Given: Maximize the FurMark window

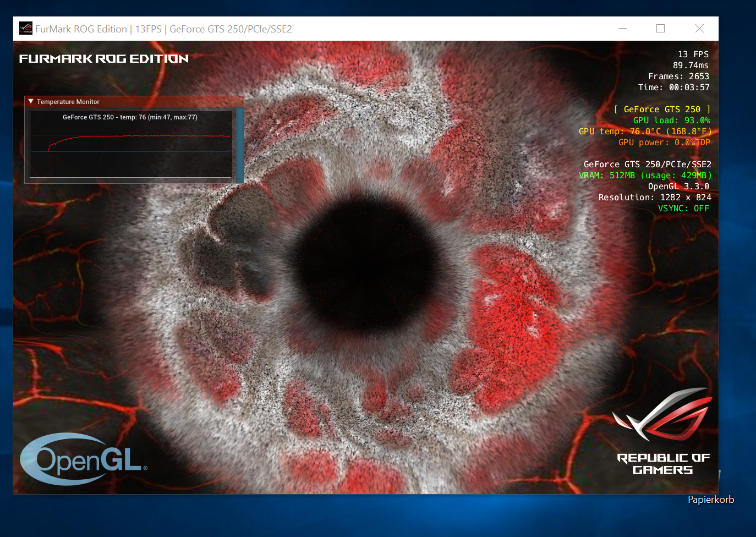Looking at the screenshot, I should 660,29.
